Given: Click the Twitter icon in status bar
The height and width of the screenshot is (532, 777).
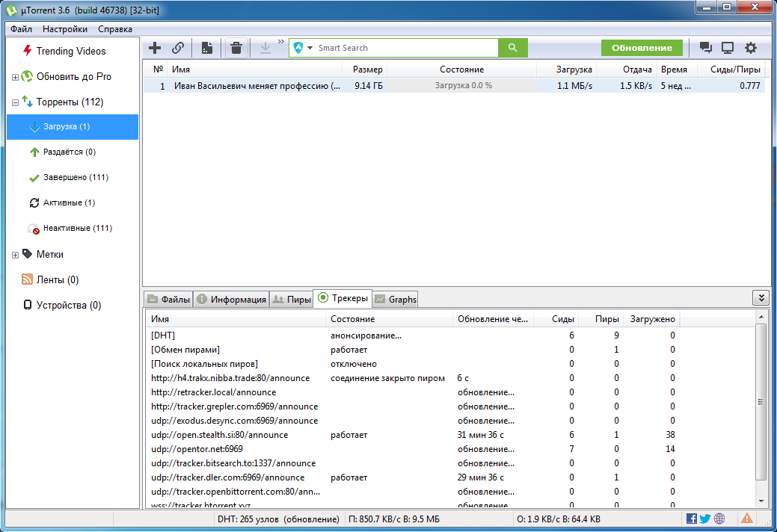Looking at the screenshot, I should 705,519.
